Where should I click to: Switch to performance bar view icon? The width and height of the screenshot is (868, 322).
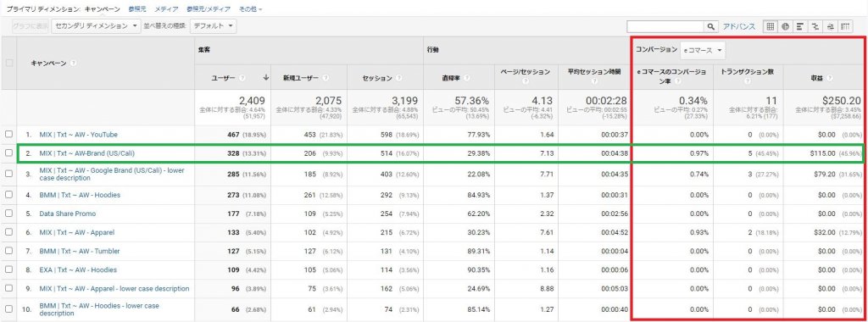coord(800,26)
